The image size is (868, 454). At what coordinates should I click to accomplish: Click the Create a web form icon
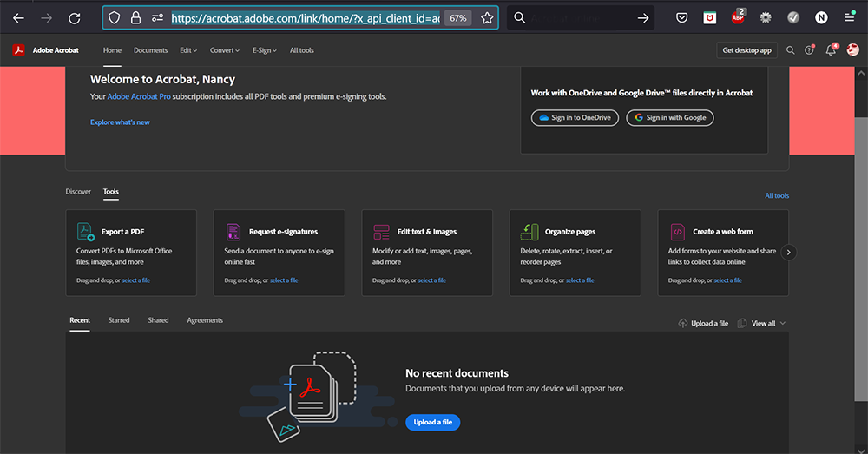(677, 232)
